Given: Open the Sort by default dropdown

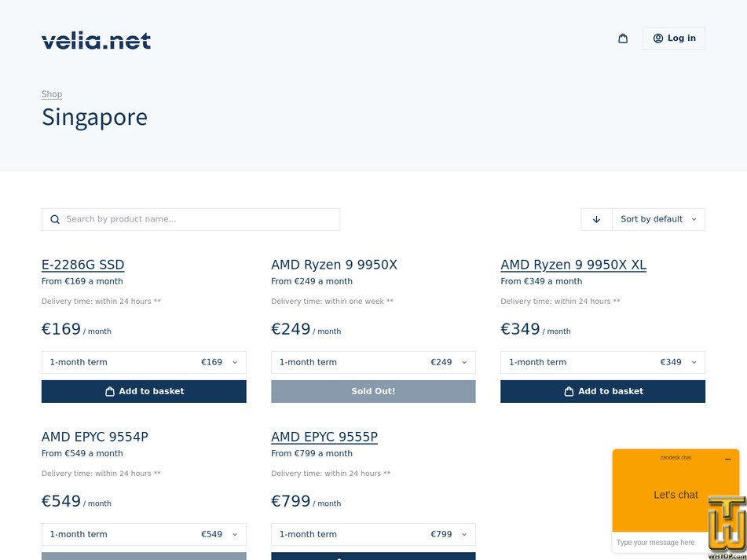Looking at the screenshot, I should click(x=658, y=220).
